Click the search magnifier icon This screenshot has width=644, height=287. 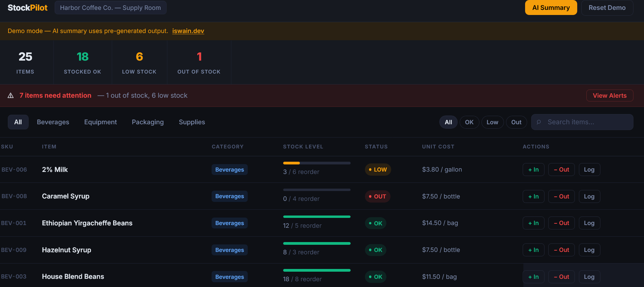(539, 122)
